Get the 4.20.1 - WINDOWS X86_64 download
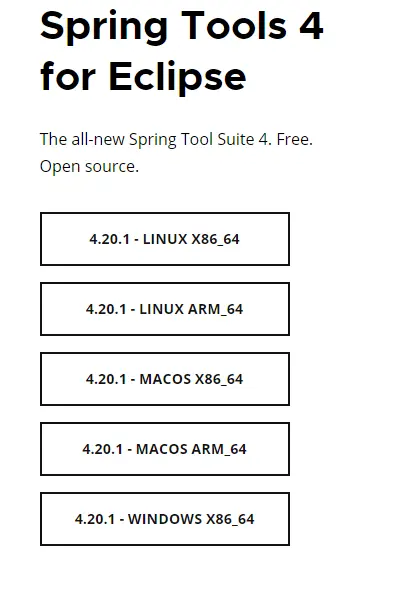 click(165, 519)
